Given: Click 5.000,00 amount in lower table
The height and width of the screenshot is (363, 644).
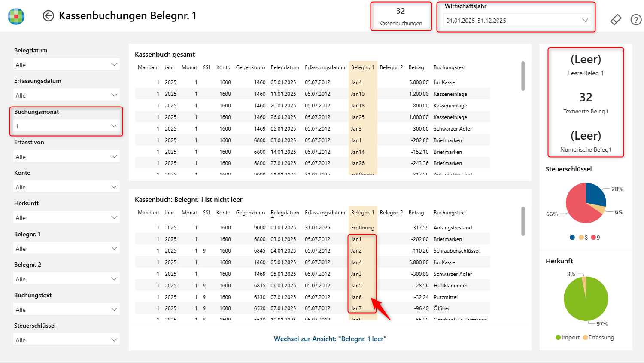Looking at the screenshot, I should click(x=419, y=262).
